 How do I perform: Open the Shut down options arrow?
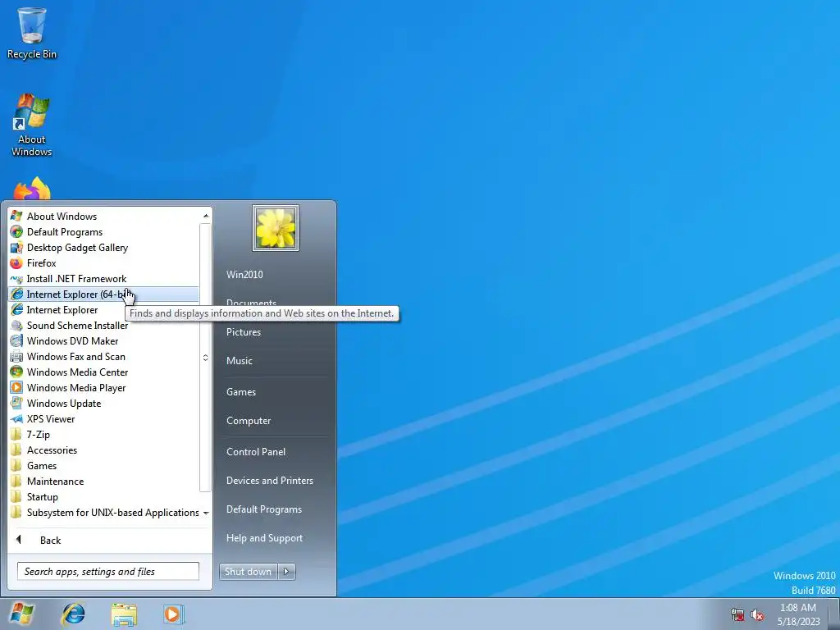[286, 572]
